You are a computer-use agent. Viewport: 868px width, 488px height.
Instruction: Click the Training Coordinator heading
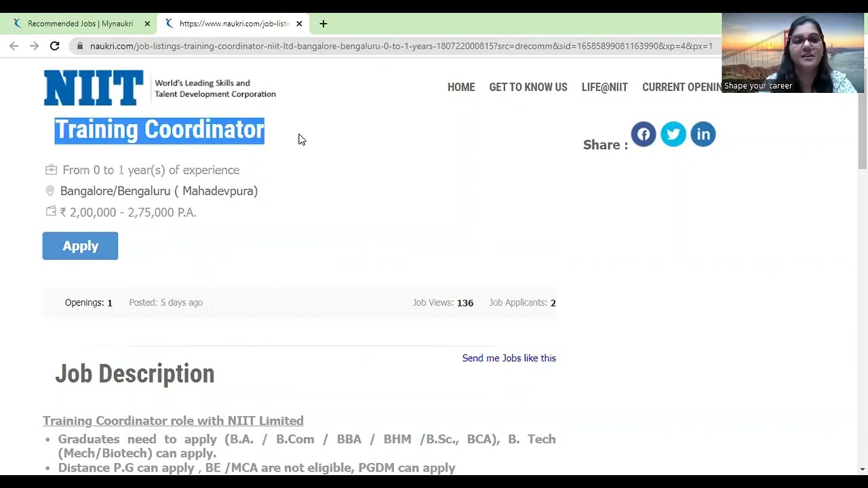click(x=159, y=129)
